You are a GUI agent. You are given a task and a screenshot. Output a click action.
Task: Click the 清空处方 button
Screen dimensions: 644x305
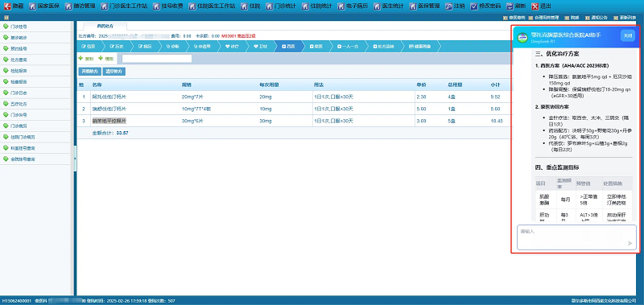pos(114,71)
